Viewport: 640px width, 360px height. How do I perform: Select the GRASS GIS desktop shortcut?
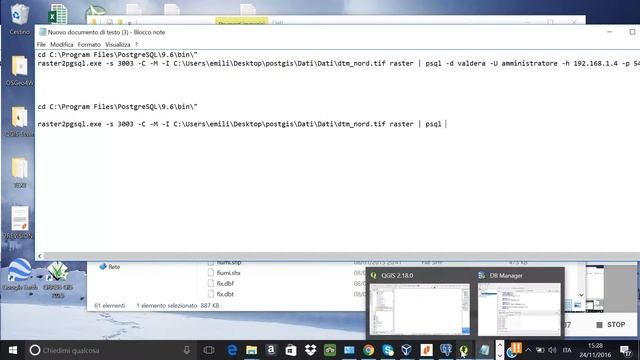coord(58,279)
